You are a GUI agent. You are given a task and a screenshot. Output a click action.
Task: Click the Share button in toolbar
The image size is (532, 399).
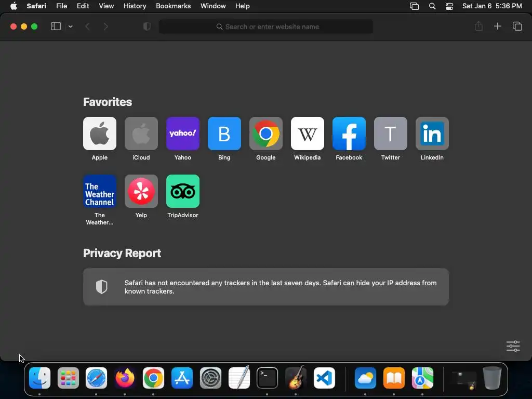click(478, 26)
